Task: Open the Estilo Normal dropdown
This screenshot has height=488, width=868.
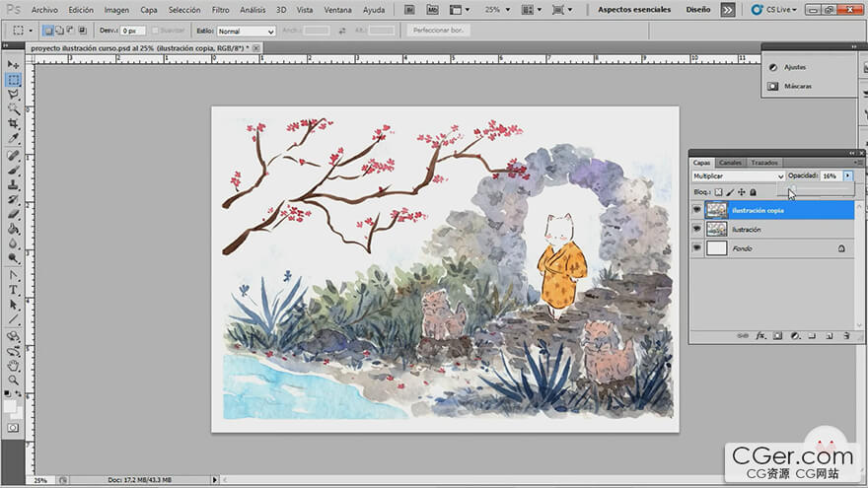Action: (245, 32)
